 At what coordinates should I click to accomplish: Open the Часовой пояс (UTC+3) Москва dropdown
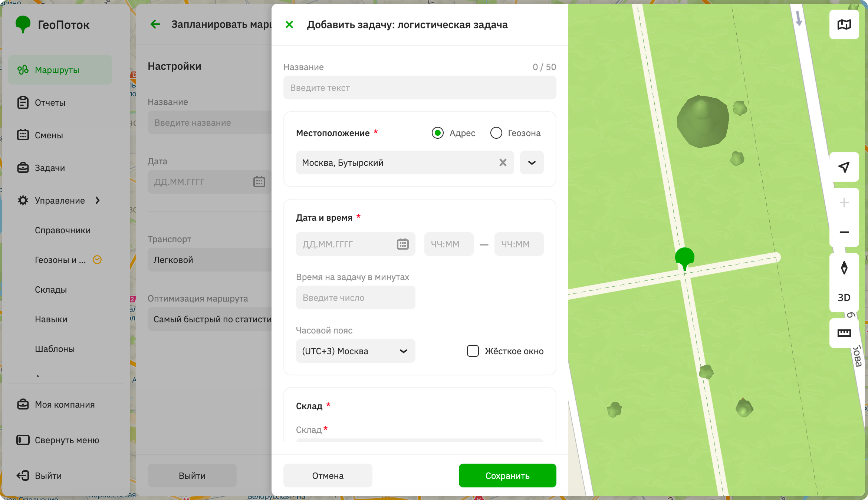pos(356,351)
